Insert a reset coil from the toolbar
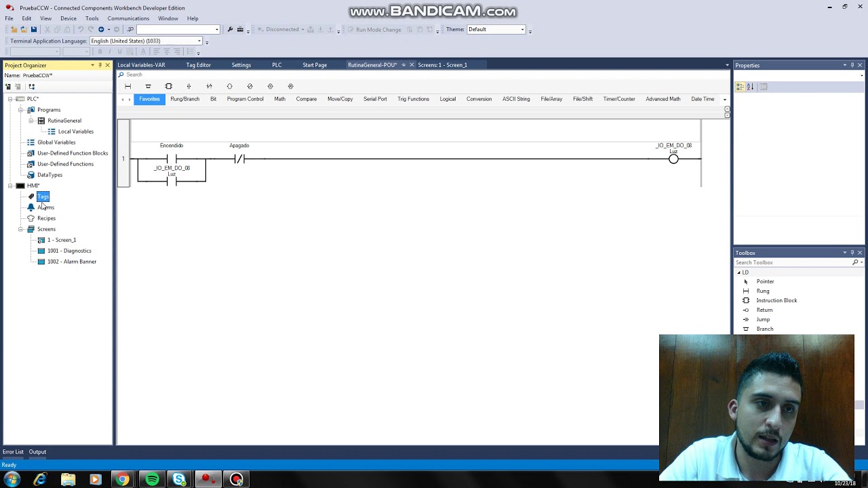This screenshot has width=868, height=488. [x=290, y=86]
